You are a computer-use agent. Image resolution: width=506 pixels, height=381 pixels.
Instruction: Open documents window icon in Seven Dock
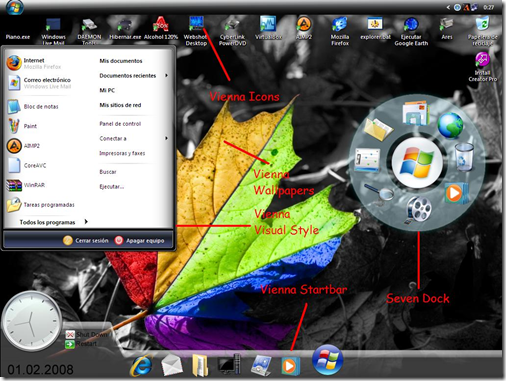click(415, 113)
